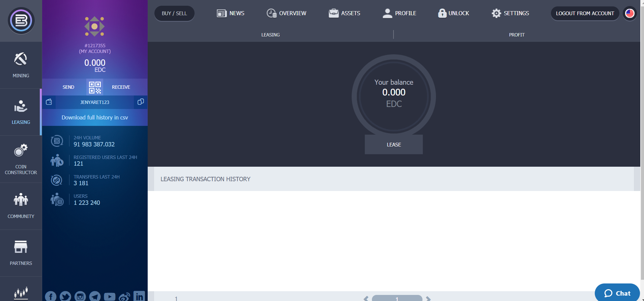Click the Bitshares EDC logo at top
Screen dimensions: 644x301
[x=21, y=21]
